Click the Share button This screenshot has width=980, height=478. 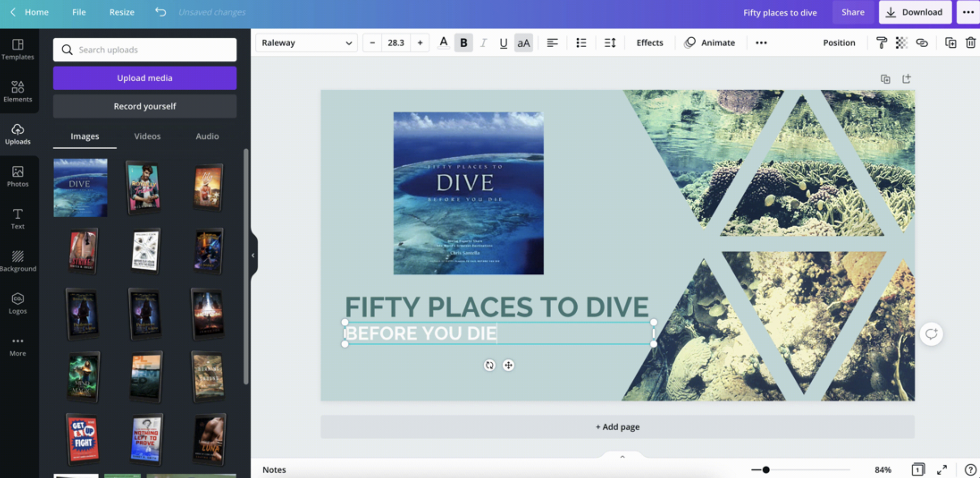tap(853, 12)
